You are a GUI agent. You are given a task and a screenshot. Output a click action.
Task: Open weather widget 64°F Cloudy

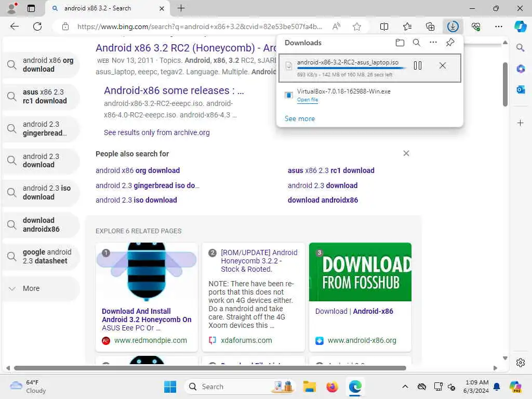[28, 387]
